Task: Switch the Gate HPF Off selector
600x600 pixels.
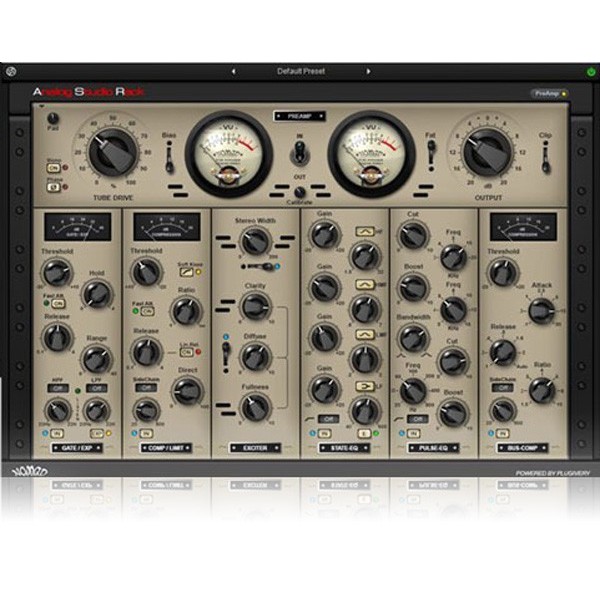Action: click(x=58, y=388)
